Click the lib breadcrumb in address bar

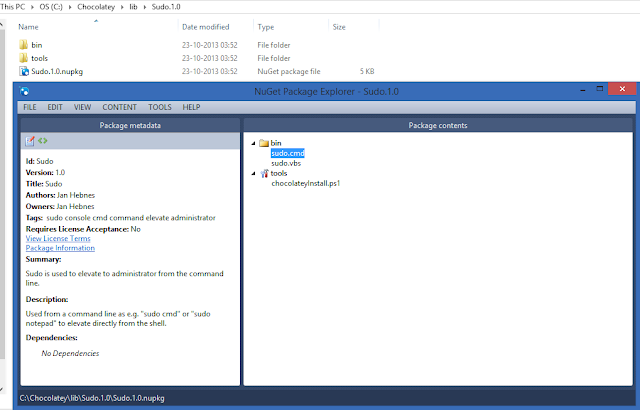[133, 7]
